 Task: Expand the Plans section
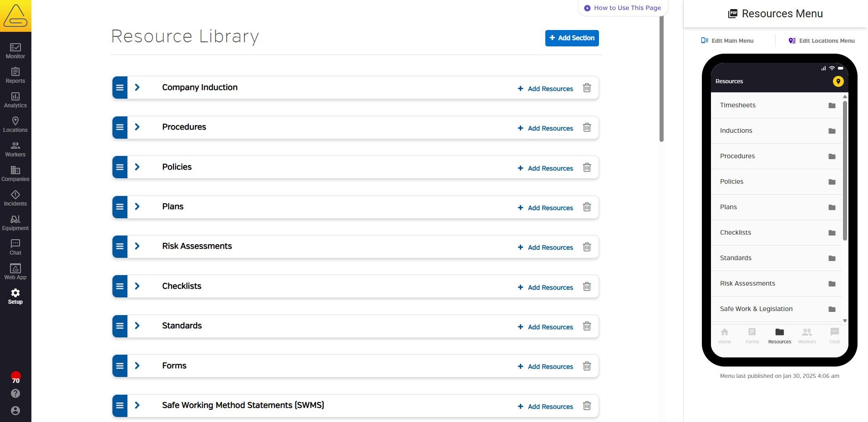click(137, 206)
